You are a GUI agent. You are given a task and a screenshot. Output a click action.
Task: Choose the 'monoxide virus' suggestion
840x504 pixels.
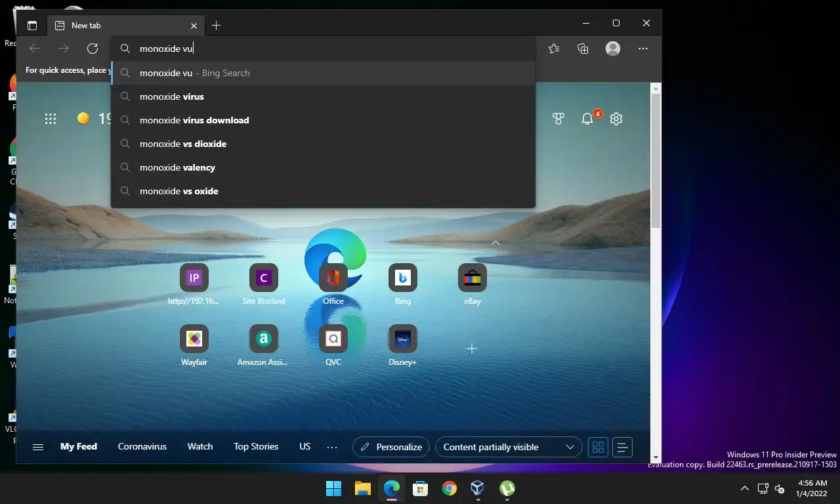[324, 96]
